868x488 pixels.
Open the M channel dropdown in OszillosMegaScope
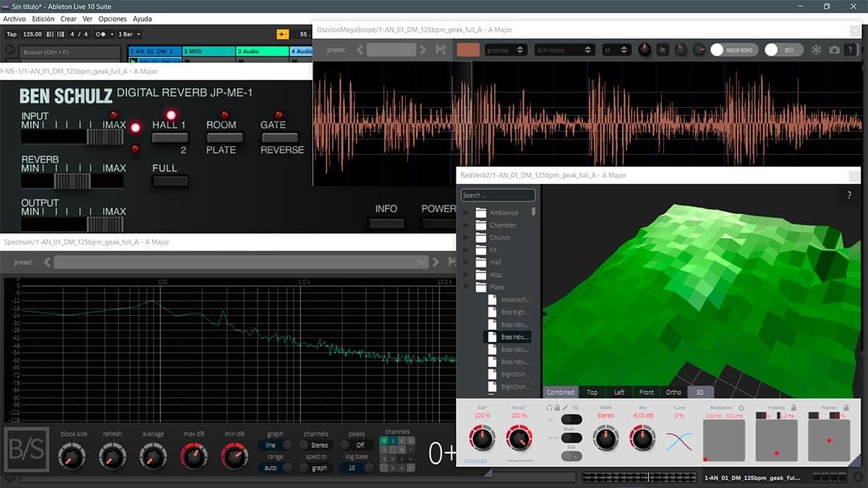[x=617, y=50]
